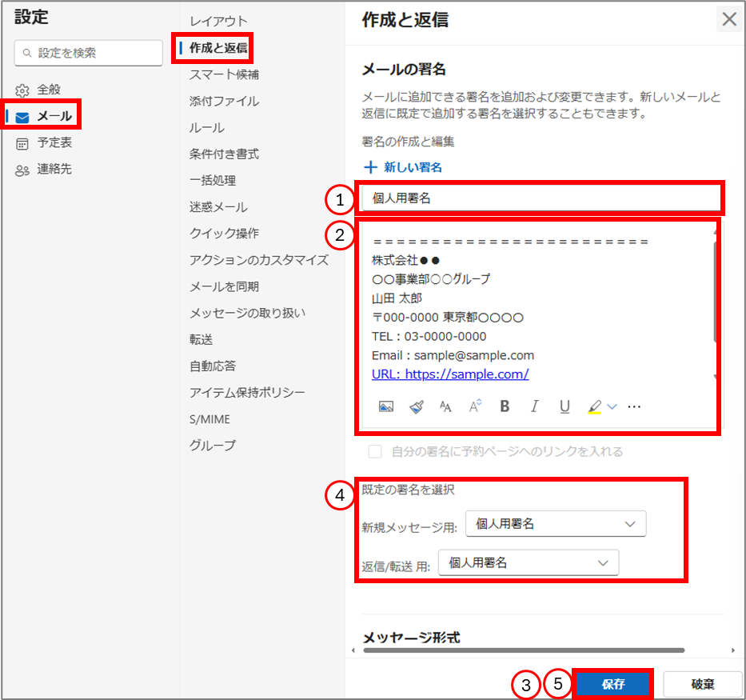Click the settings search field
The width and height of the screenshot is (746, 700).
(x=88, y=53)
